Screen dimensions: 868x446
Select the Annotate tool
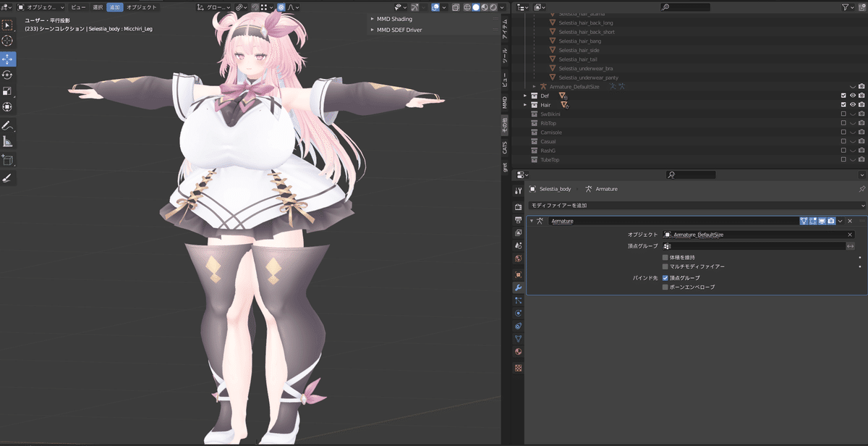click(8, 125)
